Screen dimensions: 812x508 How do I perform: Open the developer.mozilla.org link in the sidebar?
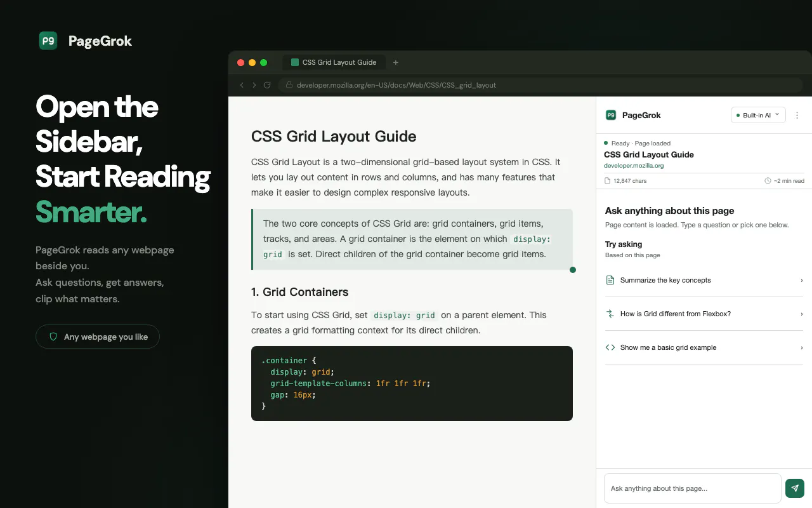tap(634, 166)
